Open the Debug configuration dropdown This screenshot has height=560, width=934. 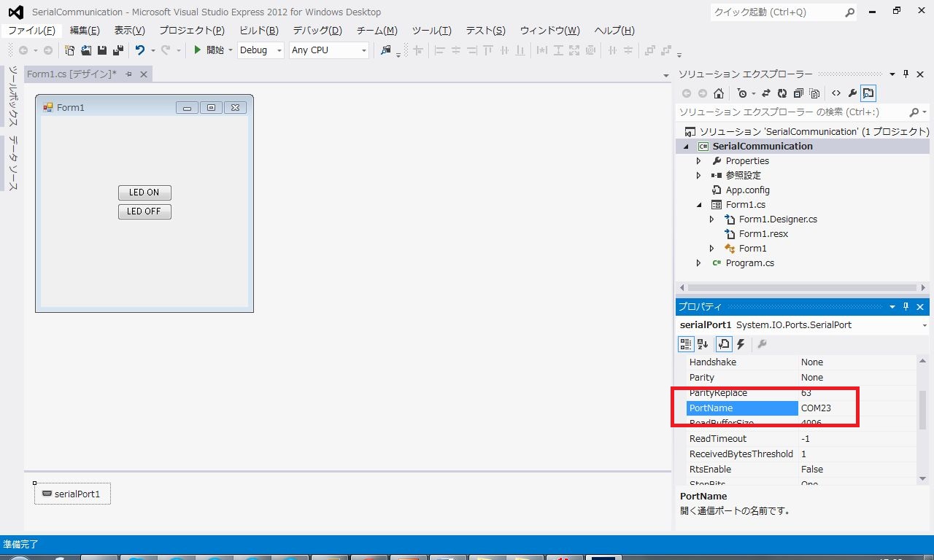[279, 50]
